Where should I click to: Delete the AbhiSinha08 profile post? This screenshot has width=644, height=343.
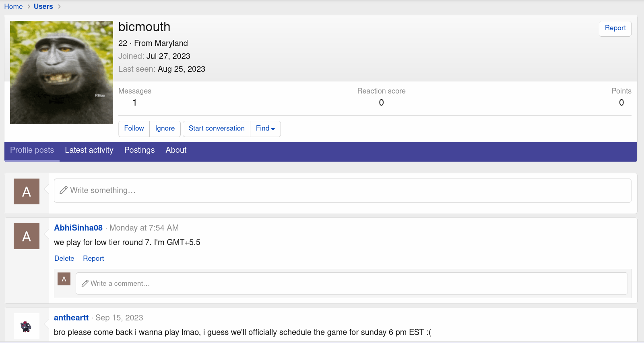point(64,259)
